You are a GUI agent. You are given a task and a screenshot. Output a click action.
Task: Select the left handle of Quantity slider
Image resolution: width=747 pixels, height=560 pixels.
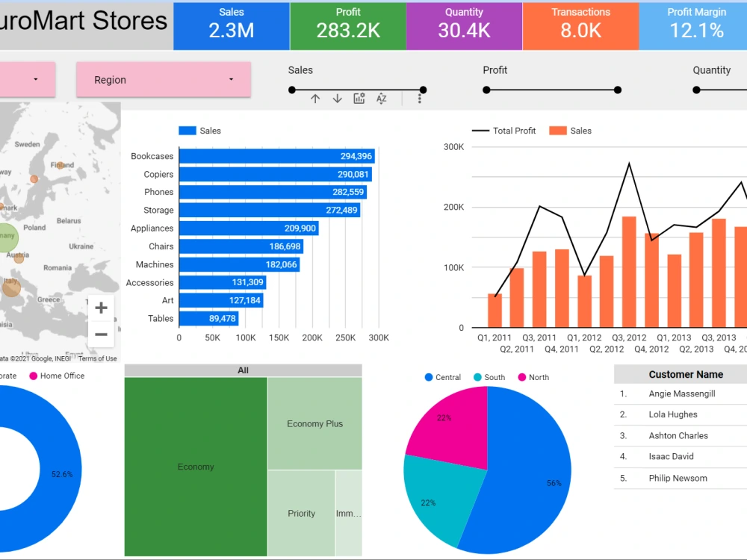[x=696, y=90]
